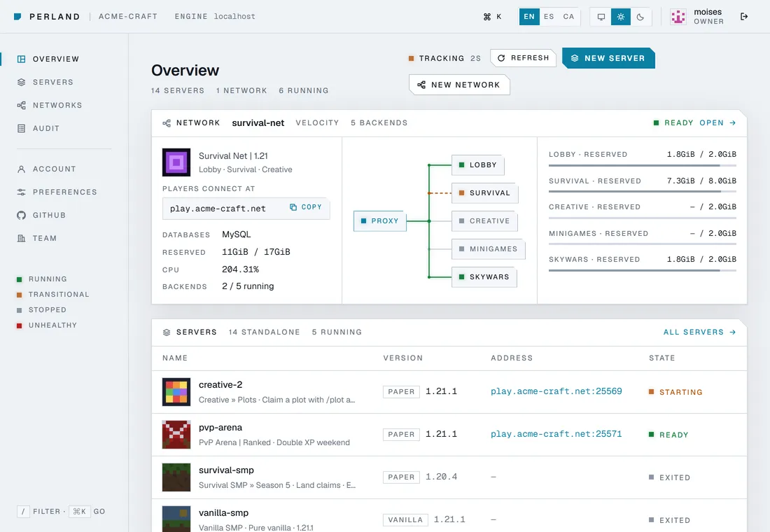770x532 pixels.
Task: Select CA language
Action: (x=568, y=16)
